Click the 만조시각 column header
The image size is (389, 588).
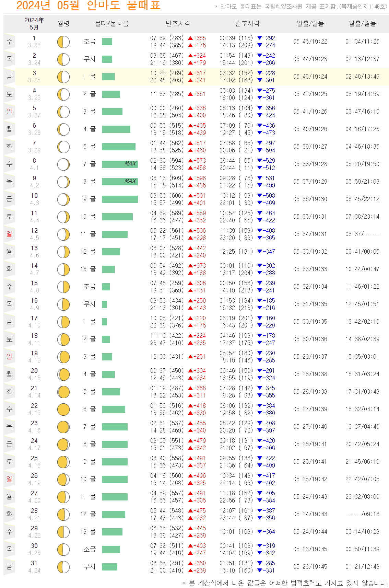click(x=178, y=23)
